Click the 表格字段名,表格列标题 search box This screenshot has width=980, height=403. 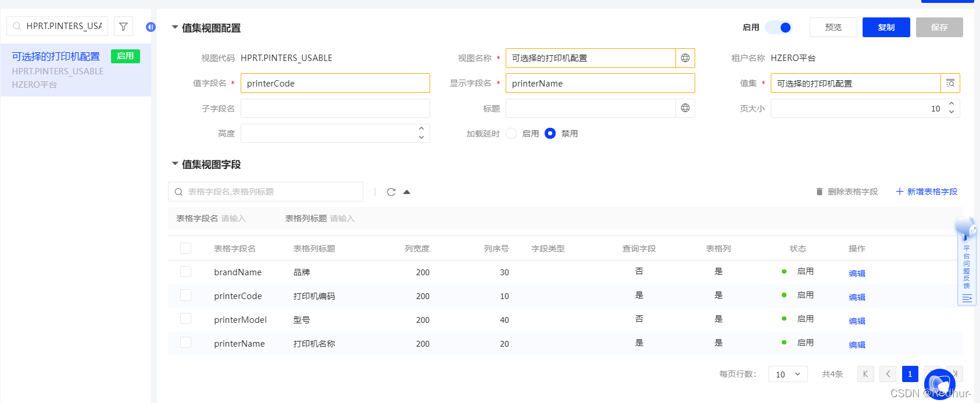[266, 192]
